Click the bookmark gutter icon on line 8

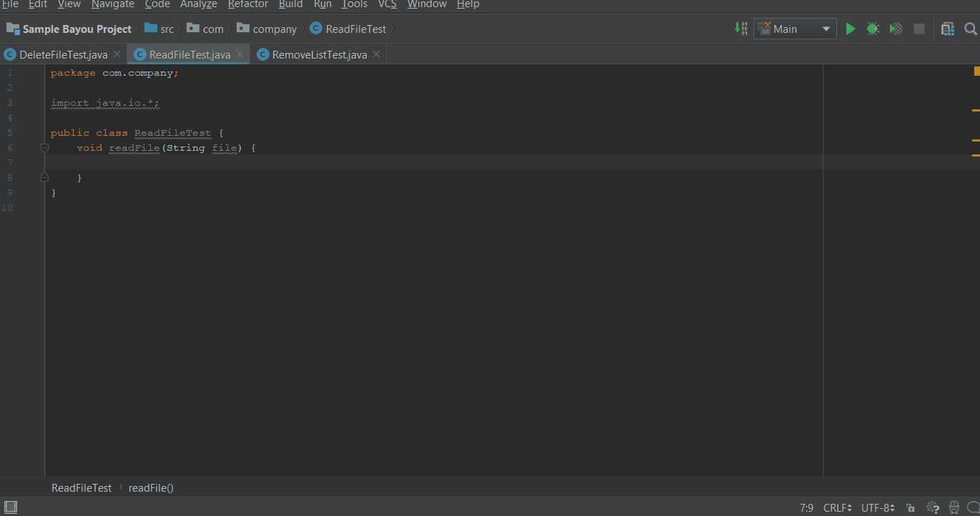(44, 177)
